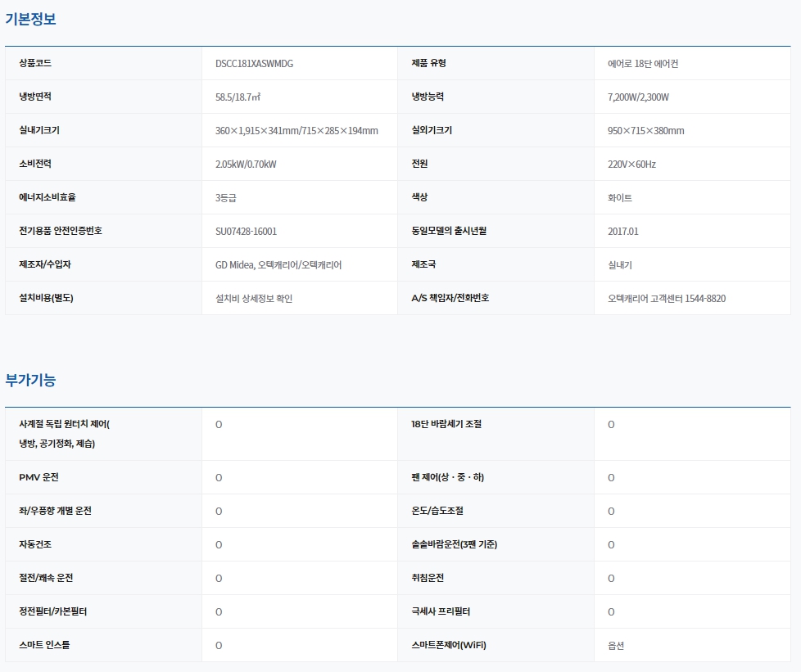
Task: Click the release date value 2017.01
Action: [x=622, y=232]
